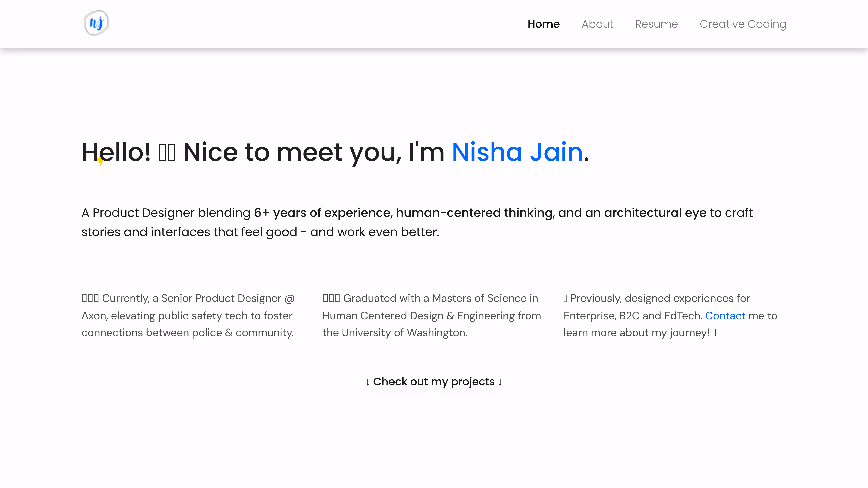The height and width of the screenshot is (488, 868).
Task: Click the bold '6+ years of experience' text
Action: [x=322, y=213]
